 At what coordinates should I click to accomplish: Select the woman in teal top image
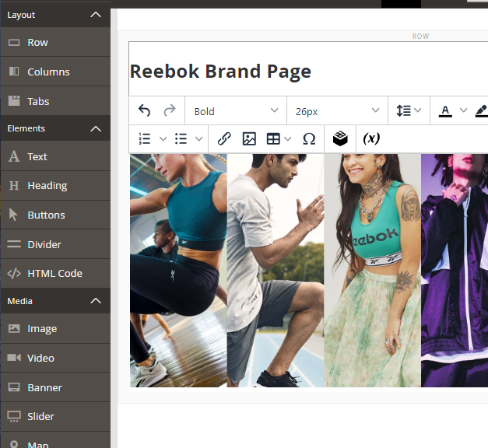point(178,271)
